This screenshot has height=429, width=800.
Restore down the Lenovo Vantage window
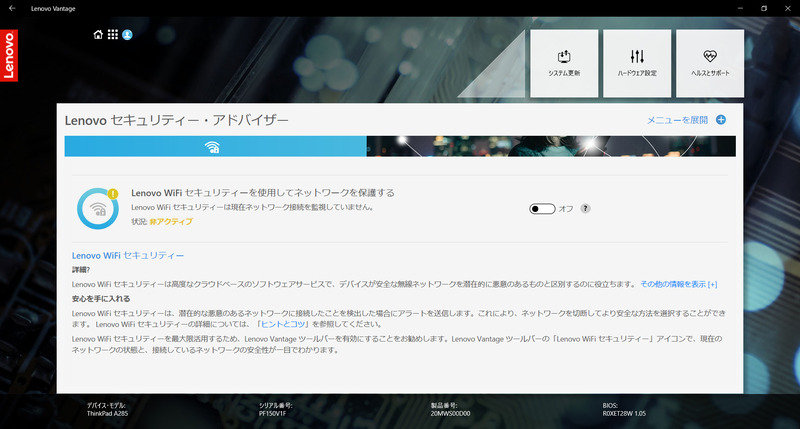point(764,8)
